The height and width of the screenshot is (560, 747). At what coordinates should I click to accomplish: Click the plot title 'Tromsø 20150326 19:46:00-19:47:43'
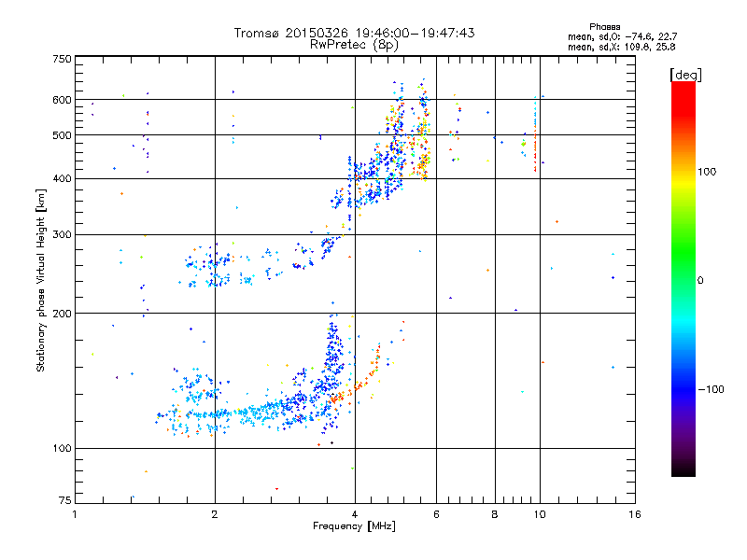coord(354,33)
